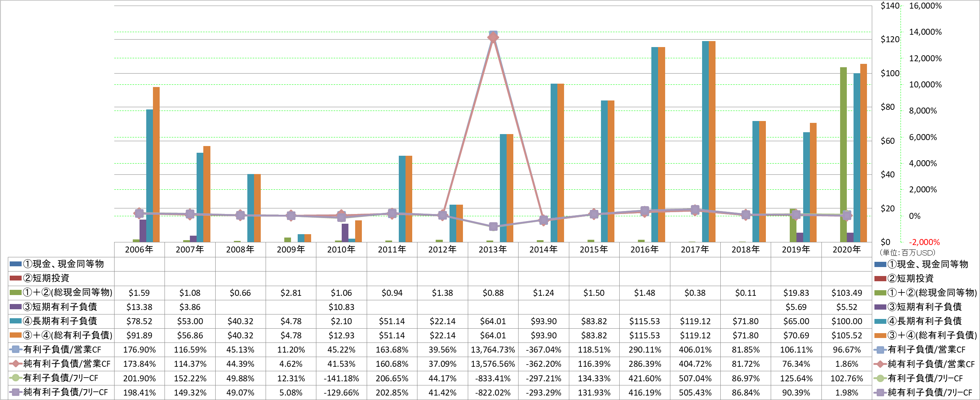Click the $80 axis label
This screenshot has width=980, height=400.
click(887, 107)
